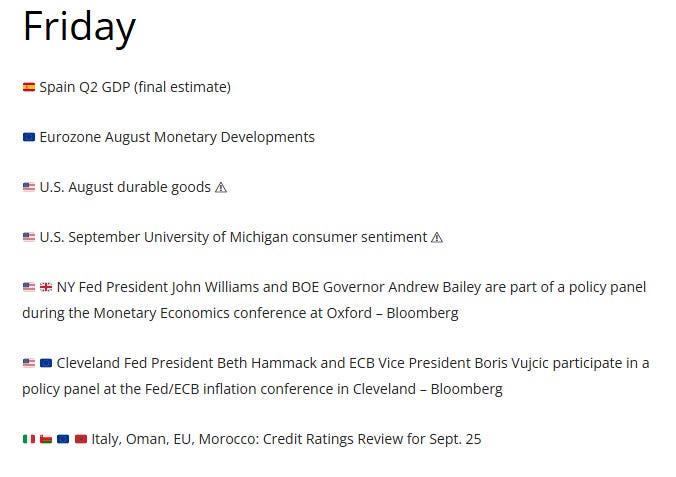
Task: Click the EU flag in credit ratings line
Action: (63, 439)
